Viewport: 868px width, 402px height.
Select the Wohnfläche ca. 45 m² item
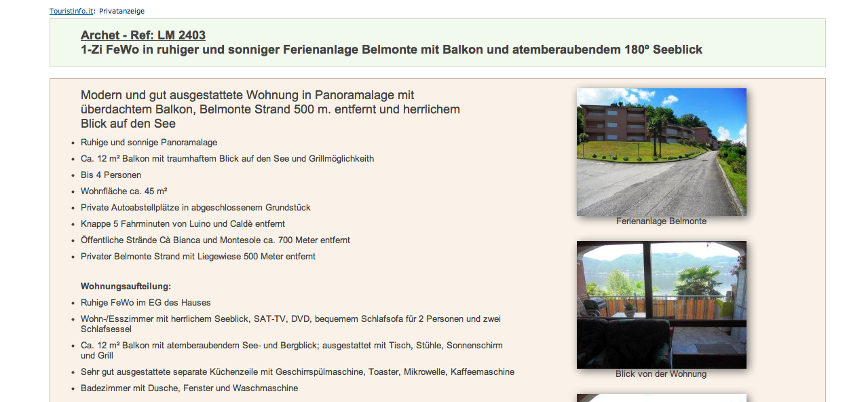point(124,191)
